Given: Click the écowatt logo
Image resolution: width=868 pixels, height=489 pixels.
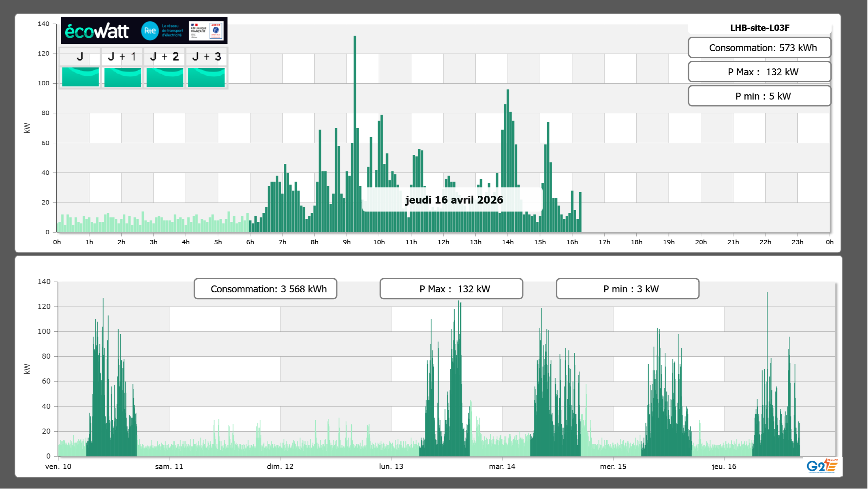Looking at the screenshot, I should point(97,31).
